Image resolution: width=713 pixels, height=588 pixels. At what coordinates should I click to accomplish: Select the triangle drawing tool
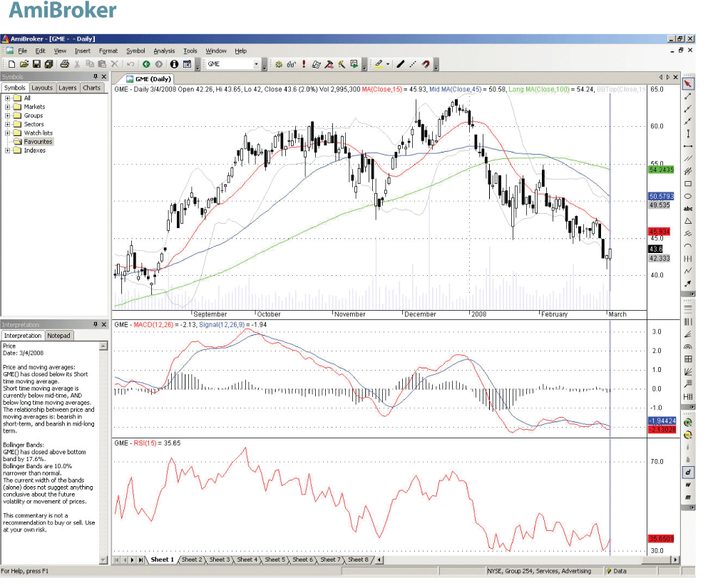(x=687, y=221)
